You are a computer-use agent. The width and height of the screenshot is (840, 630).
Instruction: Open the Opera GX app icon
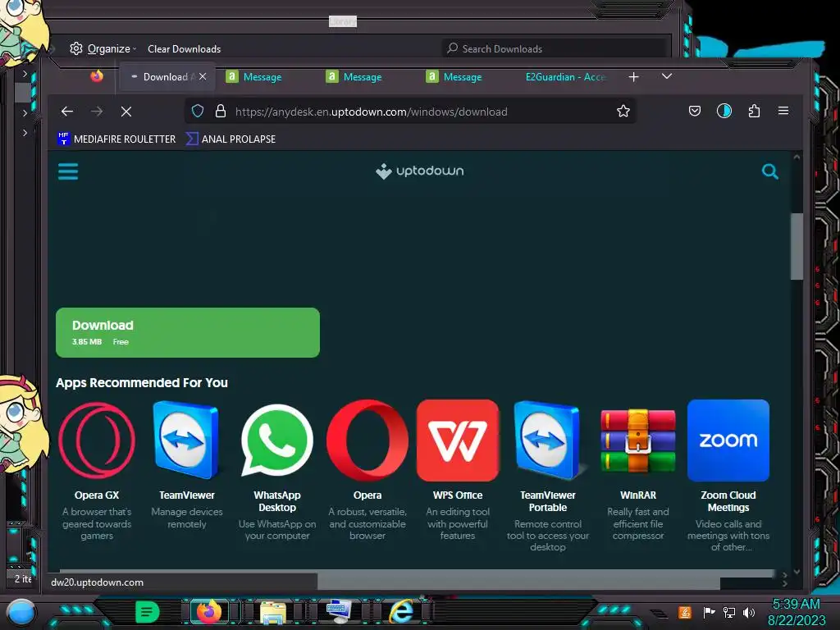coord(97,441)
